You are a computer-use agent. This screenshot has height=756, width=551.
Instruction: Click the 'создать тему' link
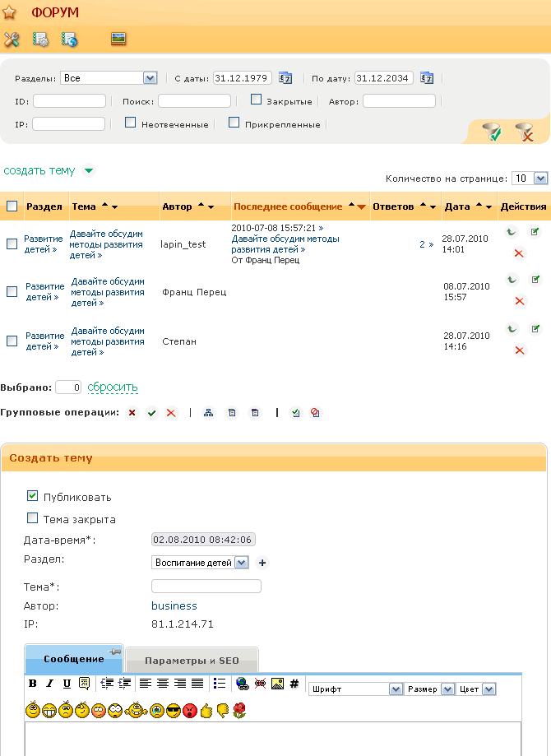click(x=39, y=170)
